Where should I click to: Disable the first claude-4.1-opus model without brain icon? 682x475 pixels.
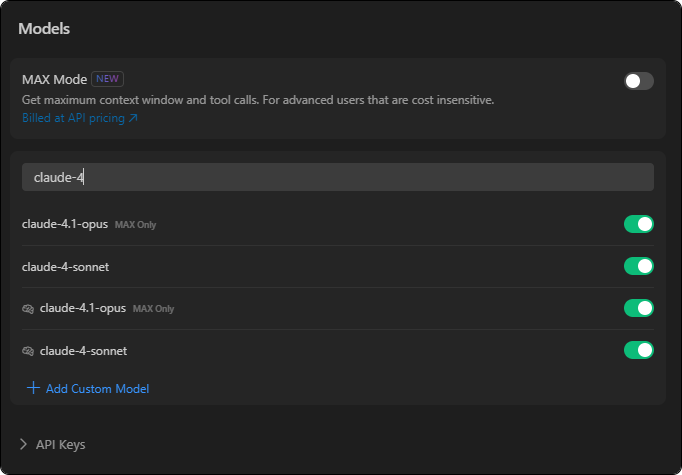[638, 224]
